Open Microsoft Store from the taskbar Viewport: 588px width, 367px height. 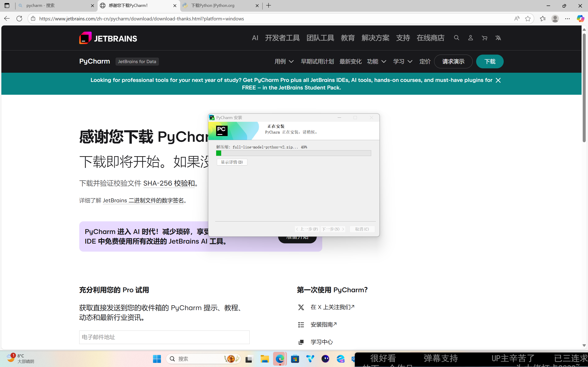tap(295, 359)
